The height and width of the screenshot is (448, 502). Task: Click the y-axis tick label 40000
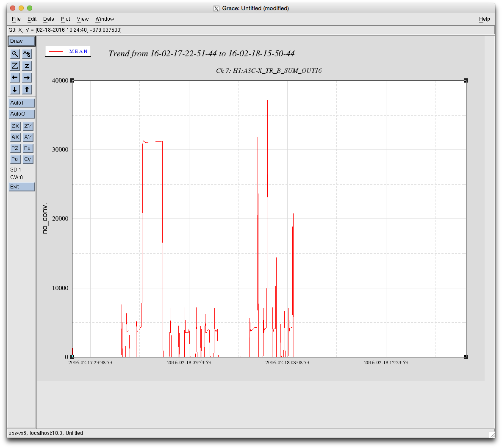pos(60,80)
